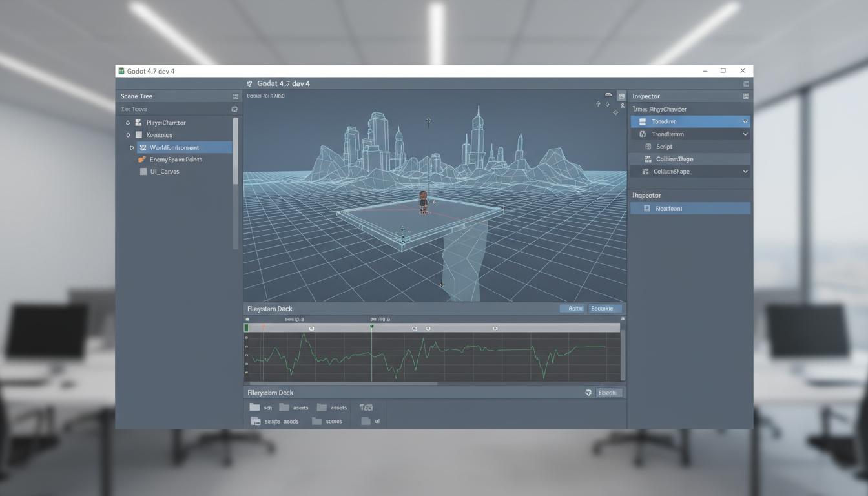Toggle the Transform section in the Inspector
This screenshot has width=868, height=496.
[x=746, y=134]
